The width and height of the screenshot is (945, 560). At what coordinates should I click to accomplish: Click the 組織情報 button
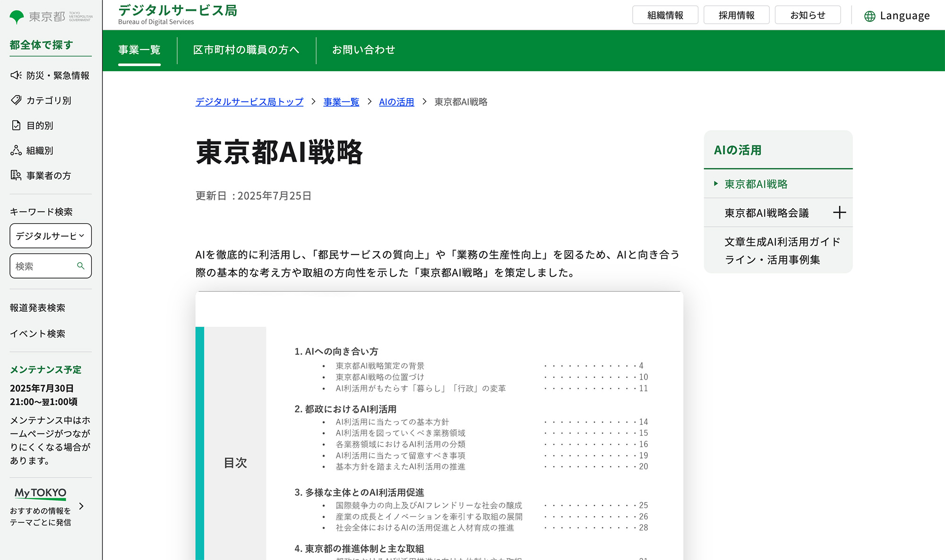[x=665, y=15]
